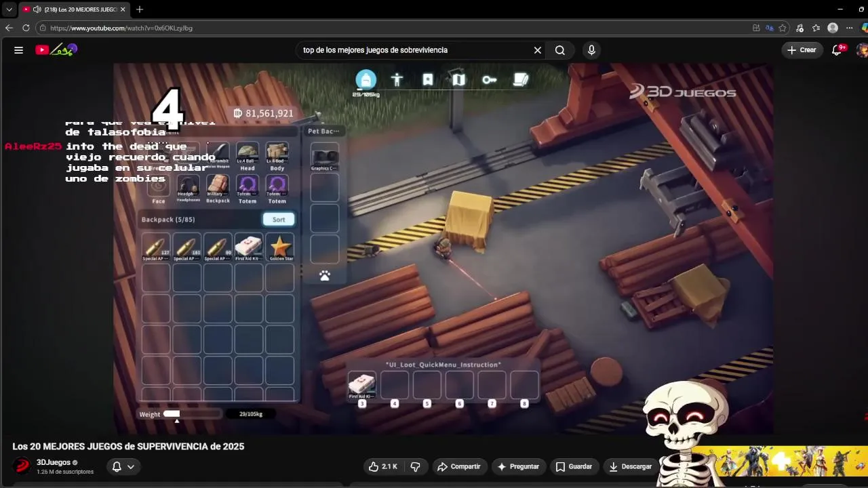Go back to the previous page

point(9,28)
